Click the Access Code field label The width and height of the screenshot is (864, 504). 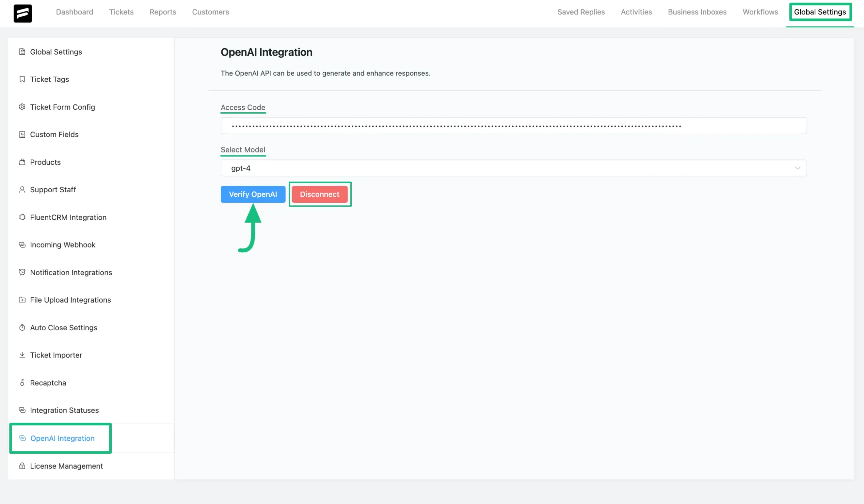[243, 107]
